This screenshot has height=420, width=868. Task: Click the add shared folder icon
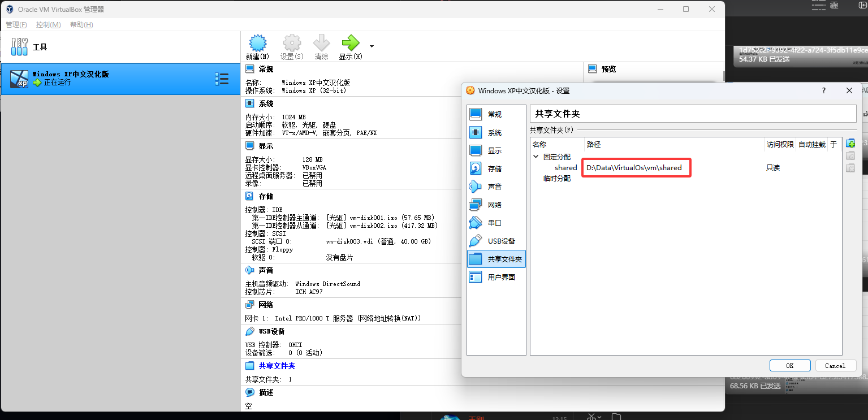(x=850, y=144)
